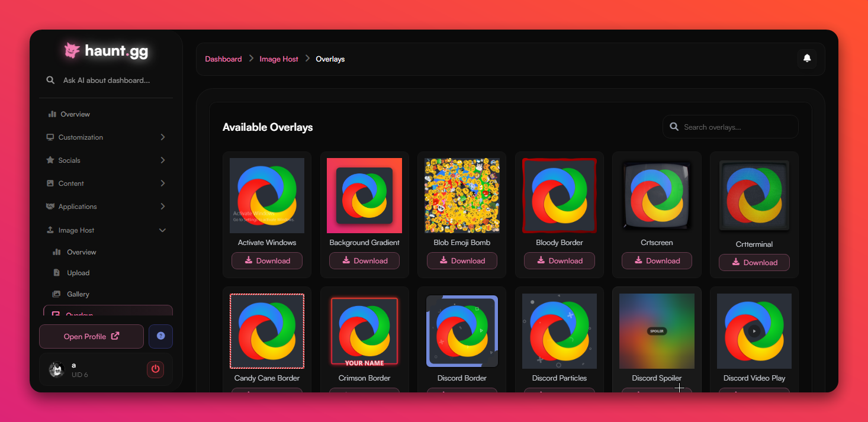
Task: Open the Customization sidebar item
Action: (x=107, y=137)
